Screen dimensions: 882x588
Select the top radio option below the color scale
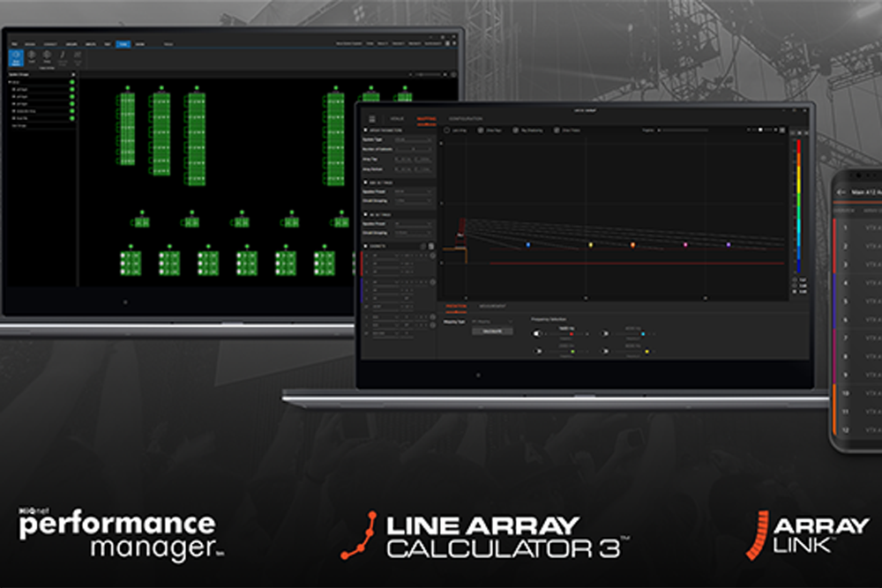point(795,279)
